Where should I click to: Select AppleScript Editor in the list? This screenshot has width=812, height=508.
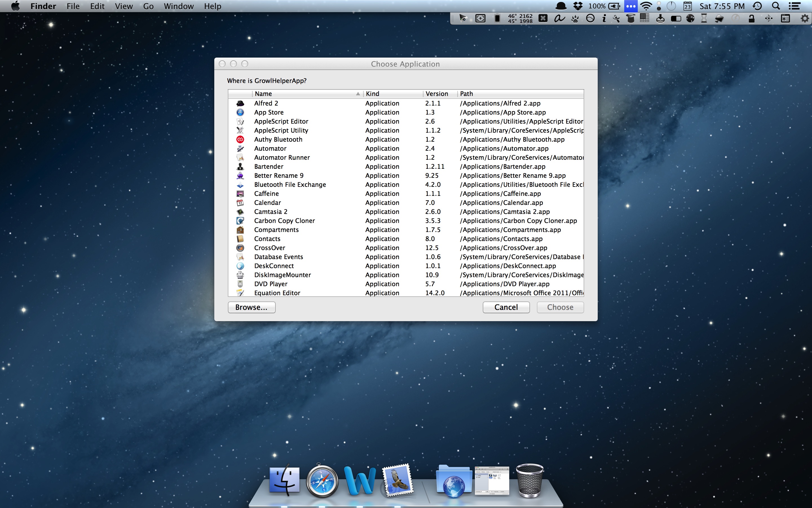(406, 122)
